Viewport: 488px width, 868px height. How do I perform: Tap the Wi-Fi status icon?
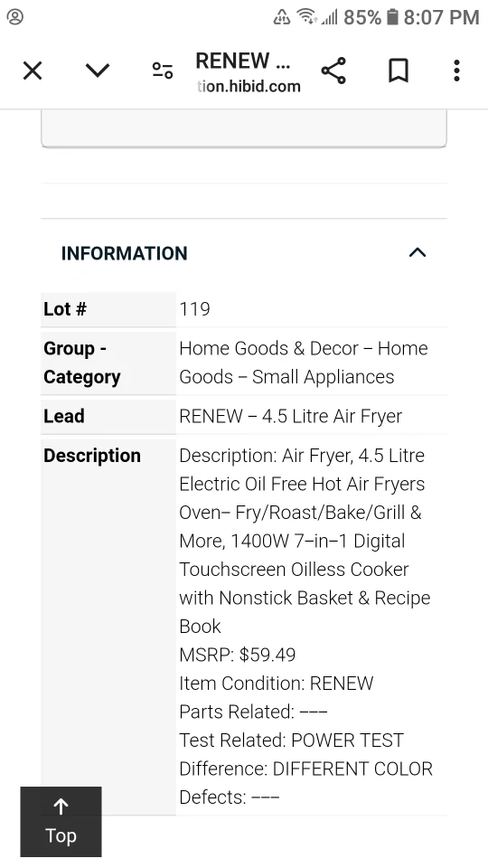(x=306, y=16)
